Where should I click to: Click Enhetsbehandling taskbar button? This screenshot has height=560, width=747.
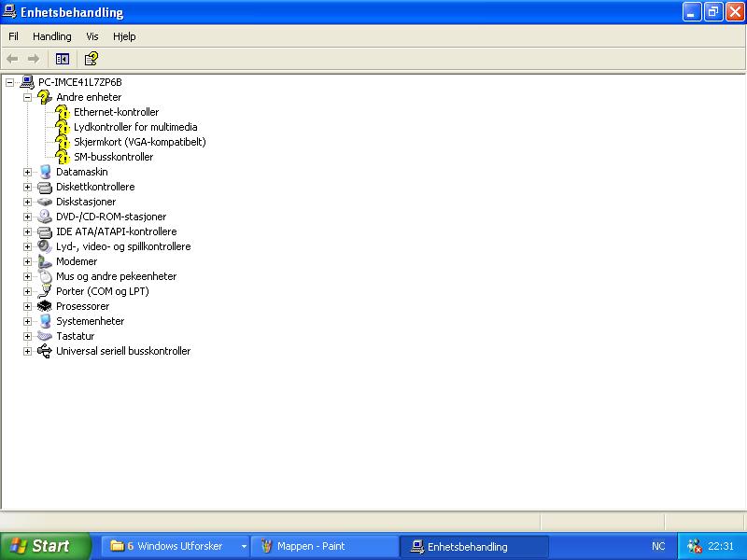pos(473,546)
